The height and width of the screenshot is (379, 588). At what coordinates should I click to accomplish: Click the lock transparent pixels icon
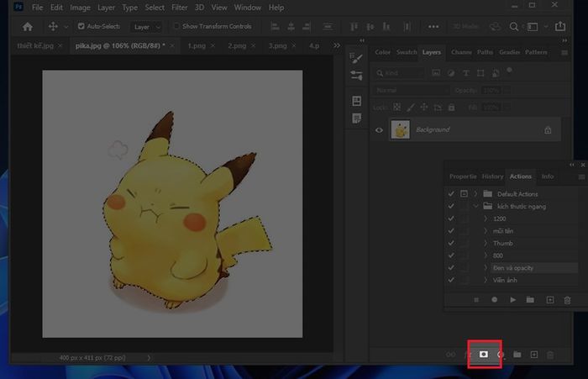click(396, 108)
